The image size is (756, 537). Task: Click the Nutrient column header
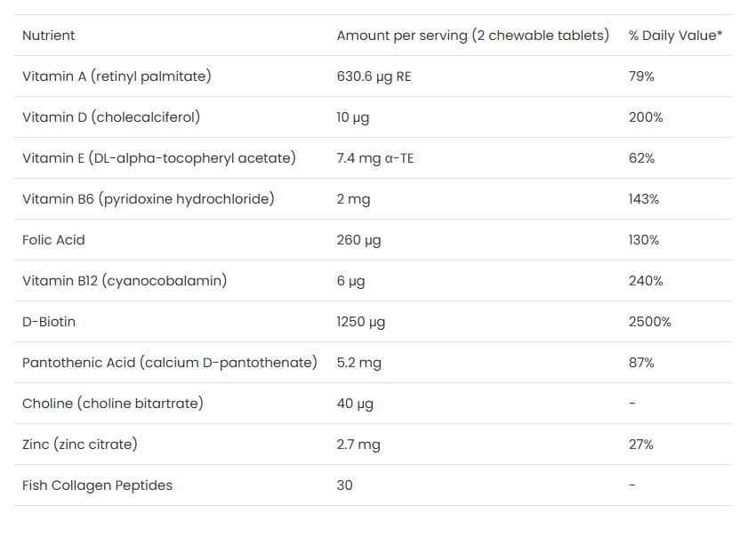(x=49, y=36)
